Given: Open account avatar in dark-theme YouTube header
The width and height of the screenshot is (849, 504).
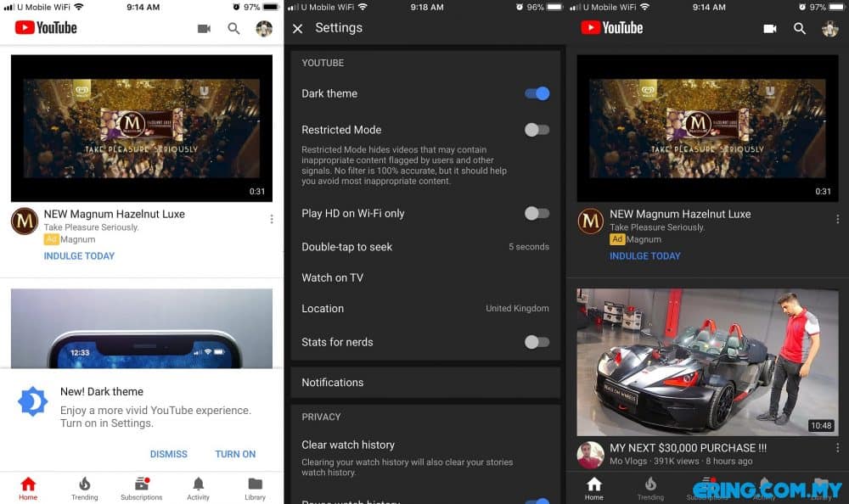Looking at the screenshot, I should click(x=830, y=29).
